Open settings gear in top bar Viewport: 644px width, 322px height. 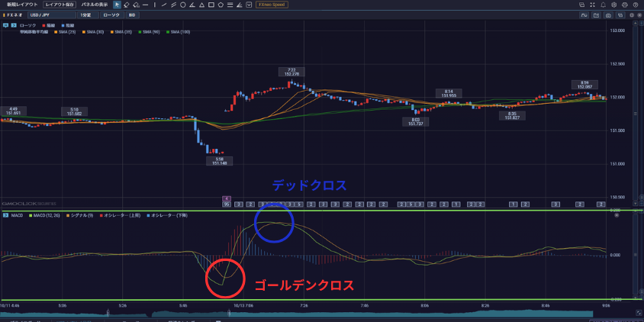(614, 5)
